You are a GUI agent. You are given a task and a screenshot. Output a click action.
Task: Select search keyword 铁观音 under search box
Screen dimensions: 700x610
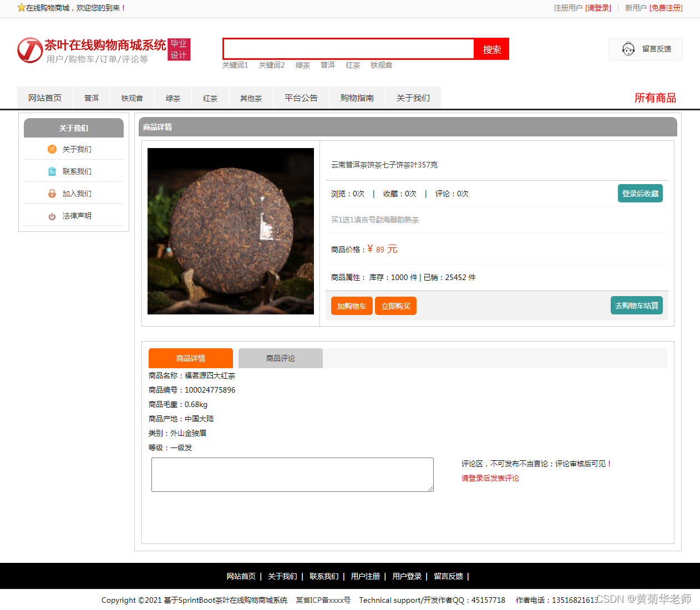(x=382, y=65)
